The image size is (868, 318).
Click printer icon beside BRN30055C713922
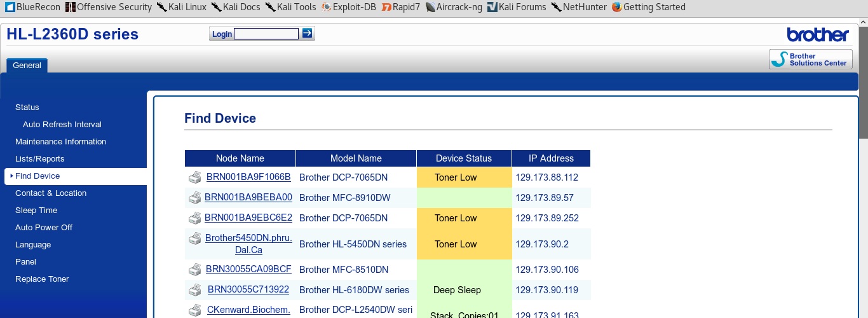(x=195, y=290)
